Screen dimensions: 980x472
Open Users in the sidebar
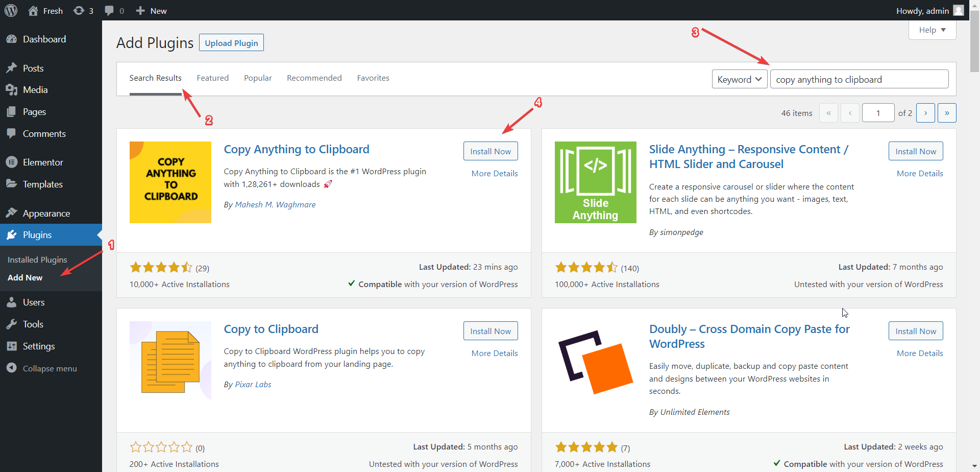[51, 302]
